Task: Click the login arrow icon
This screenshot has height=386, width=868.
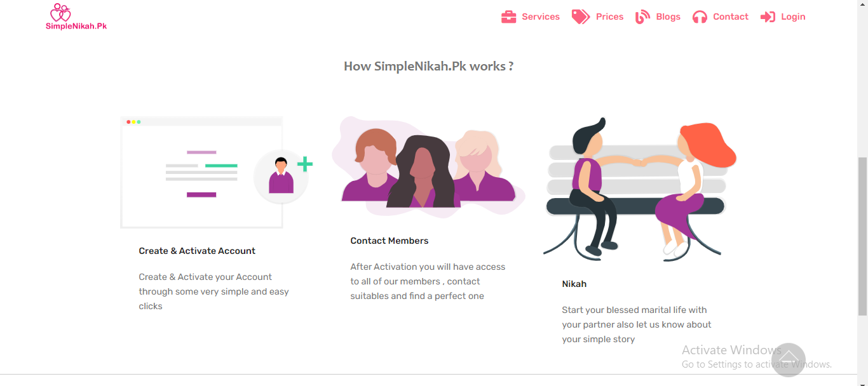Action: click(x=768, y=17)
